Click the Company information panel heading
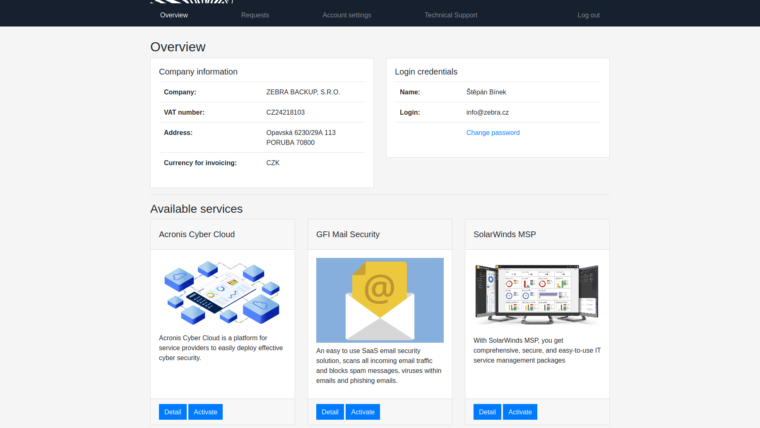Screen dimensions: 760x428 coord(198,72)
